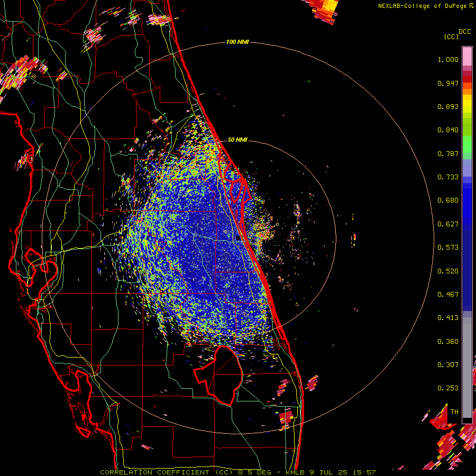Click the 50 NMI range ring label

237,140
